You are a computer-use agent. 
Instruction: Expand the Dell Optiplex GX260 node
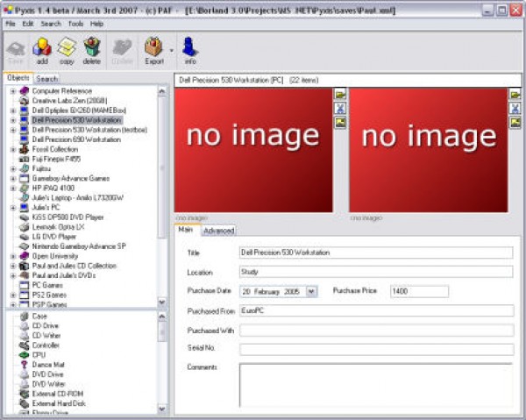pyautogui.click(x=13, y=110)
